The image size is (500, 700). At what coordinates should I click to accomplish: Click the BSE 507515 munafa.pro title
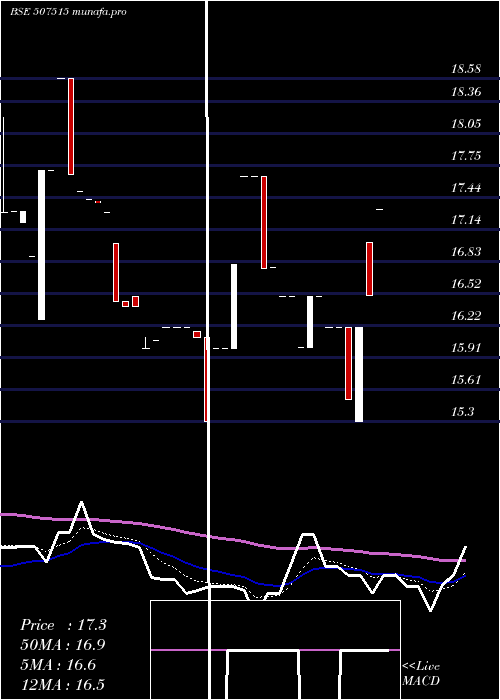68,12
